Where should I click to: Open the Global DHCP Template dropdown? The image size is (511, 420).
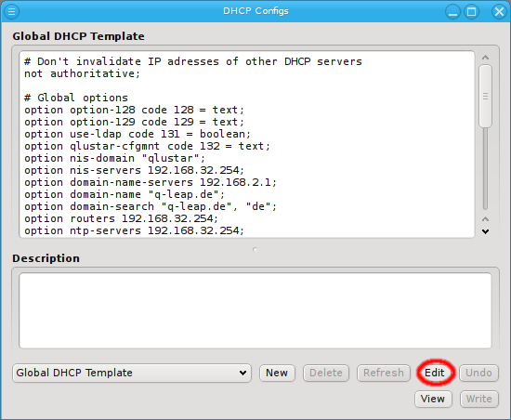click(x=132, y=373)
